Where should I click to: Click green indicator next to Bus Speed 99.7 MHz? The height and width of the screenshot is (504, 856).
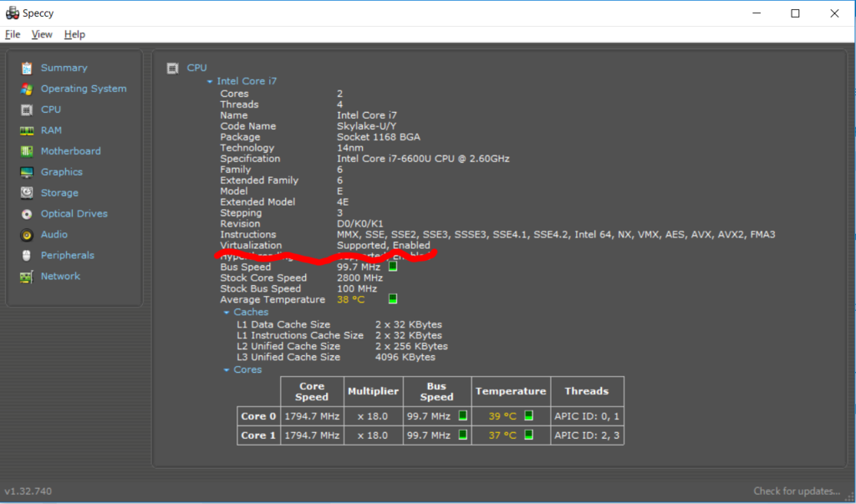pos(393,267)
